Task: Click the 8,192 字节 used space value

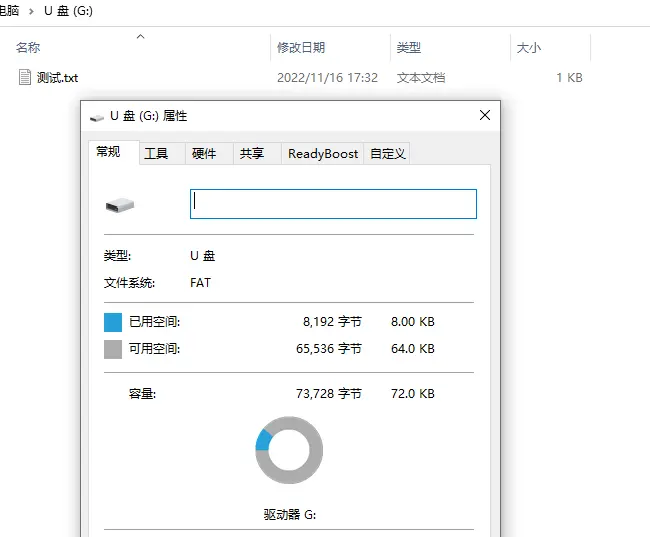Action: [332, 322]
